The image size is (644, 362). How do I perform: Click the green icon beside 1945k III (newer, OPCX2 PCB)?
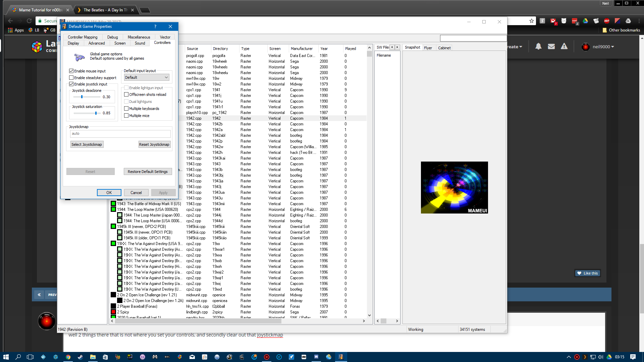[113, 227]
